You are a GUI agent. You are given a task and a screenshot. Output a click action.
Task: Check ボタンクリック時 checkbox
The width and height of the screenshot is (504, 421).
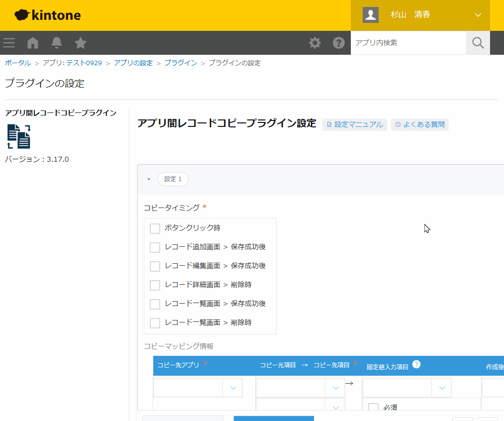coord(155,228)
